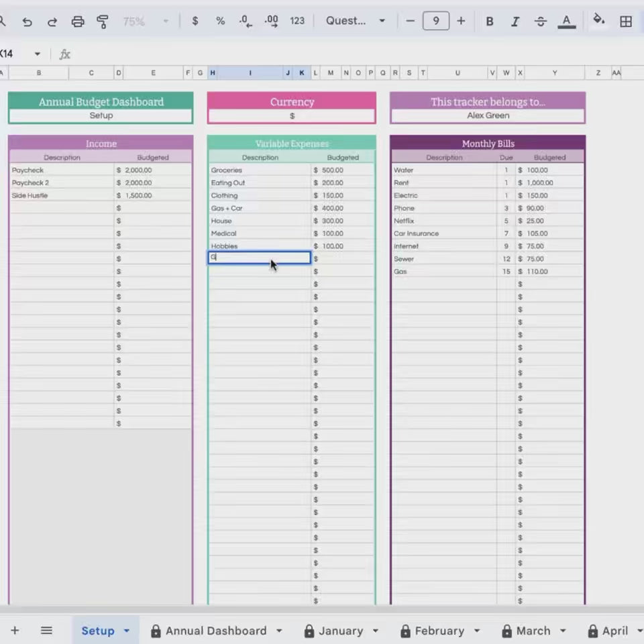Toggle bold formatting
Screen dimensions: 644x644
click(x=490, y=21)
